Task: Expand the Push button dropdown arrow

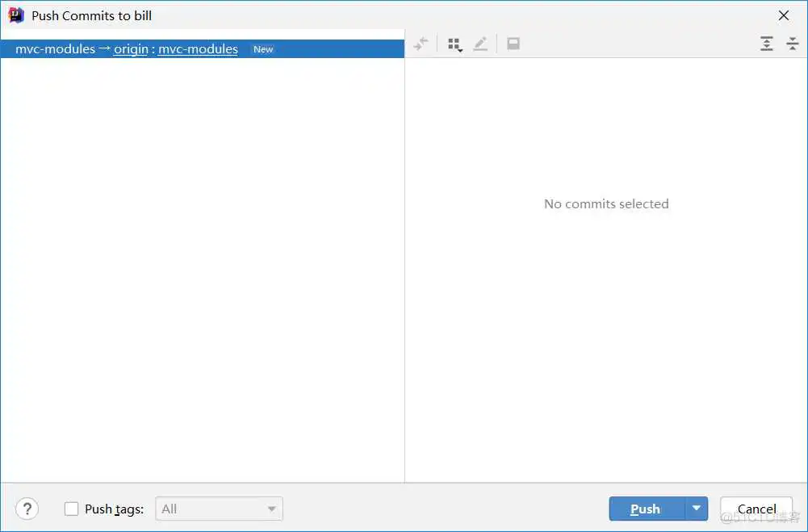Action: point(697,509)
